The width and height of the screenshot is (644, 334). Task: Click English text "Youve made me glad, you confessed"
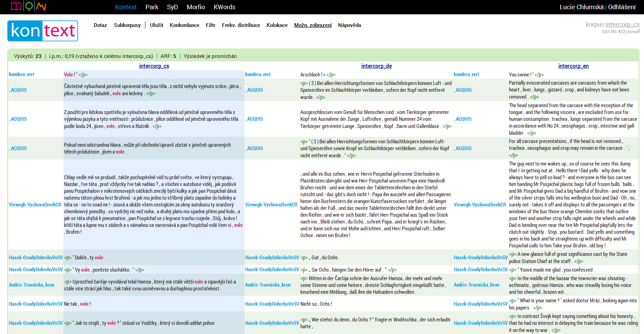point(556,270)
